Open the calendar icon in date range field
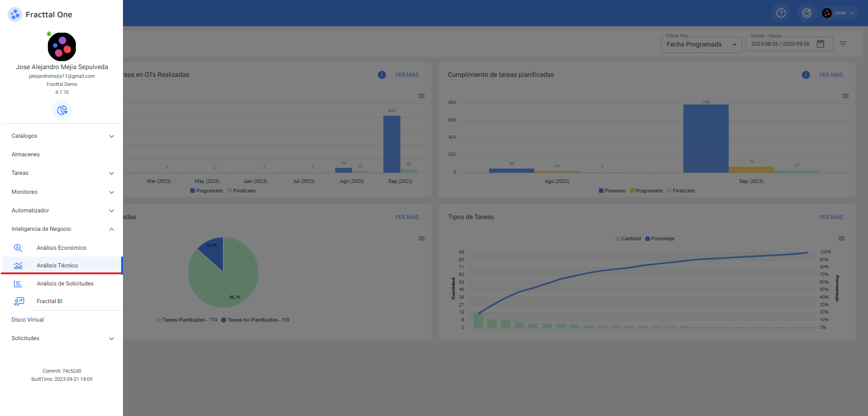The width and height of the screenshot is (868, 416). click(x=820, y=44)
